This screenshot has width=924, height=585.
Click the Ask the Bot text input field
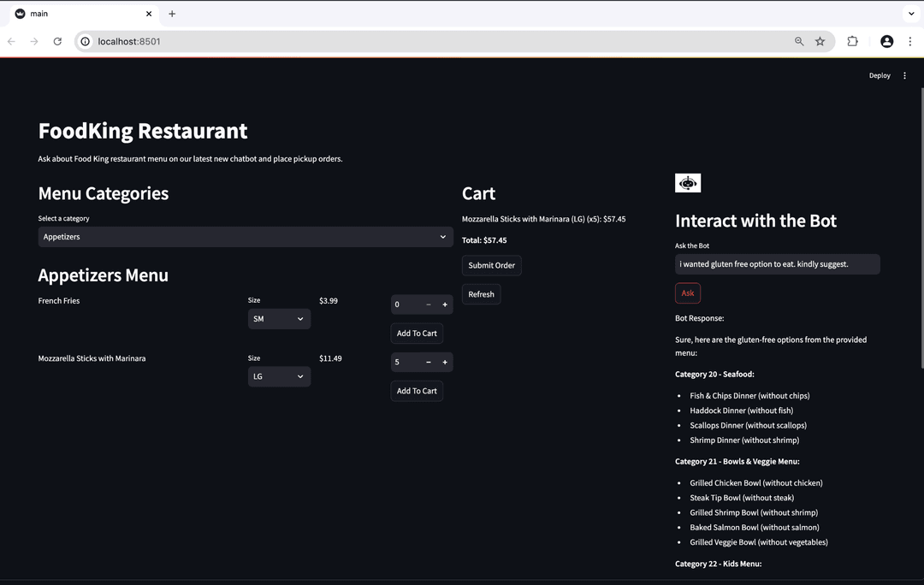pyautogui.click(x=777, y=264)
